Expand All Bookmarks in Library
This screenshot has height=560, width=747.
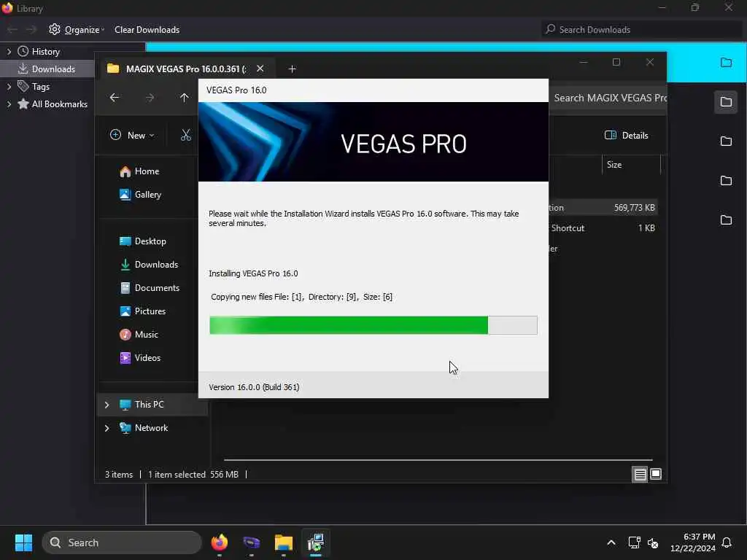coord(9,104)
